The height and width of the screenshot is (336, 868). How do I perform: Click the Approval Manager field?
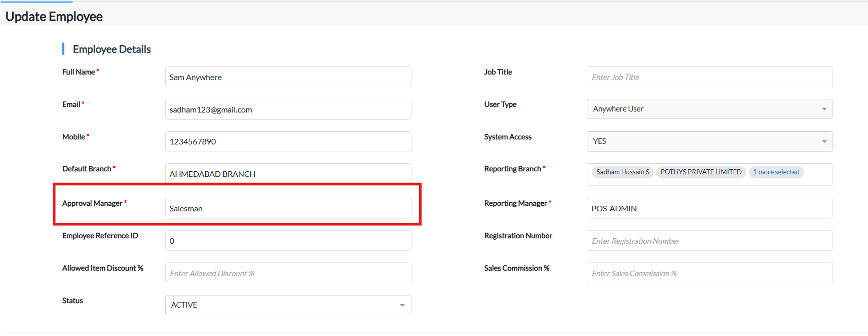(x=288, y=208)
